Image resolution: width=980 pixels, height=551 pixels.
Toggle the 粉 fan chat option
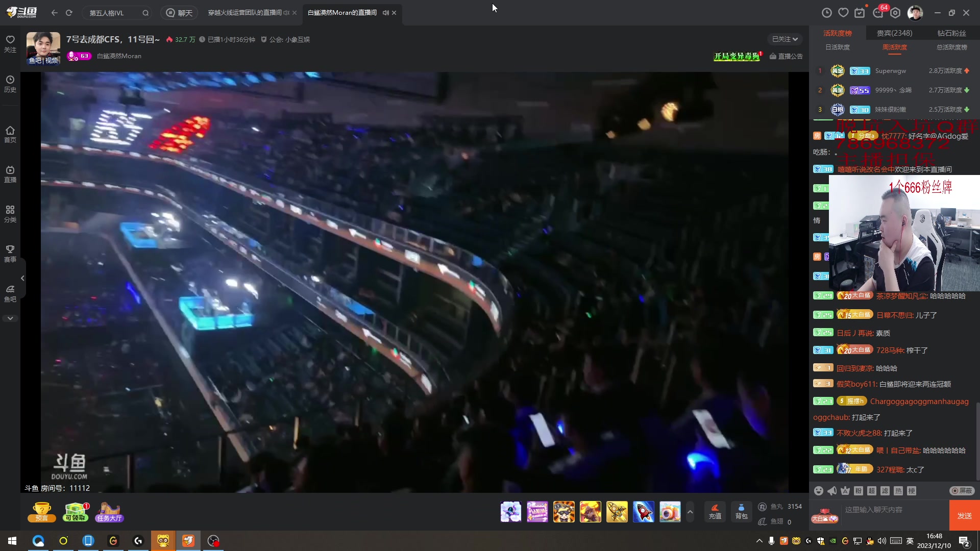click(859, 491)
